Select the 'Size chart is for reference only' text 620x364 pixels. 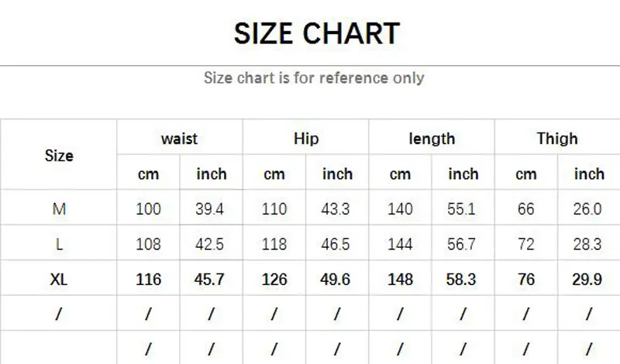tap(314, 77)
